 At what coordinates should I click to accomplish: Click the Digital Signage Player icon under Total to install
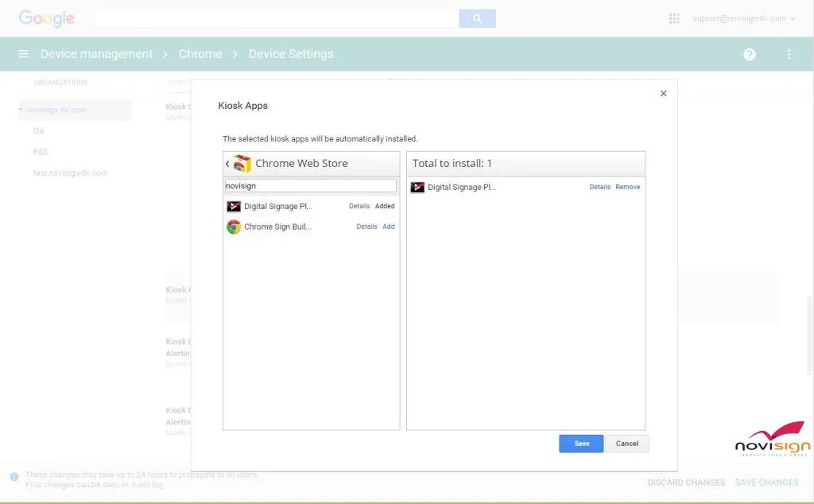point(417,187)
